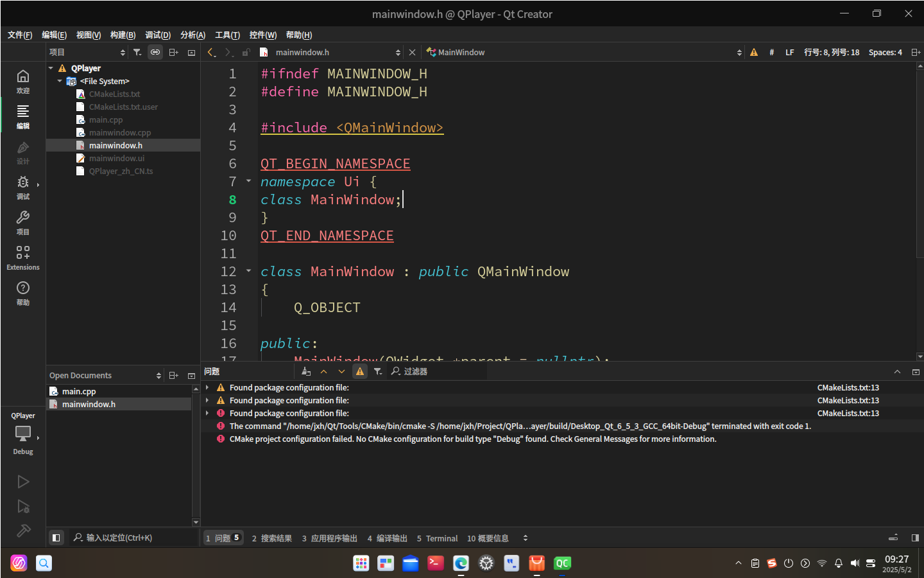This screenshot has height=578, width=924.
Task: Toggle synchronize with editor link icon
Action: (x=155, y=52)
